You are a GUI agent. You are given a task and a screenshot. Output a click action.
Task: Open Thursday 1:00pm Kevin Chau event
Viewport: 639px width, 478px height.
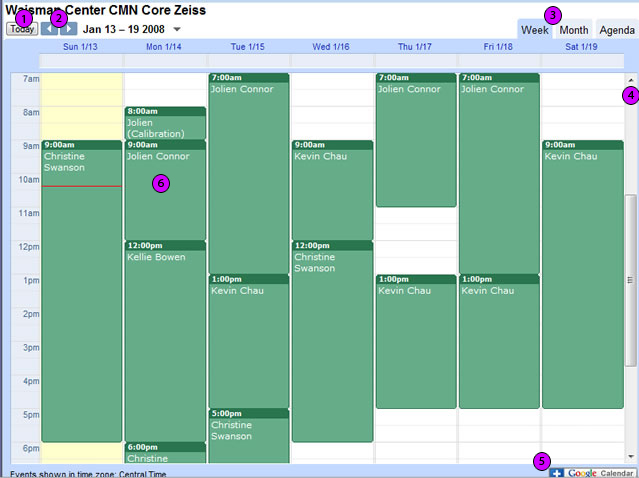(416, 341)
